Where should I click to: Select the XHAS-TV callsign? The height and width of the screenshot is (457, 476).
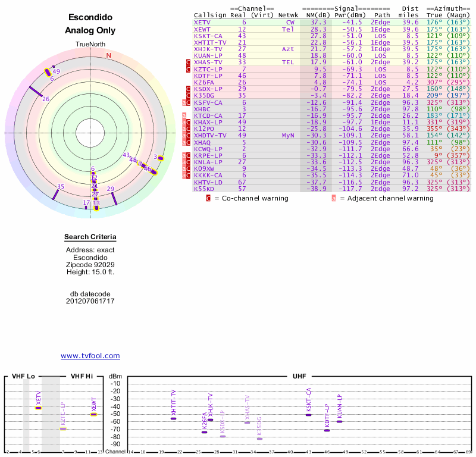(208, 62)
